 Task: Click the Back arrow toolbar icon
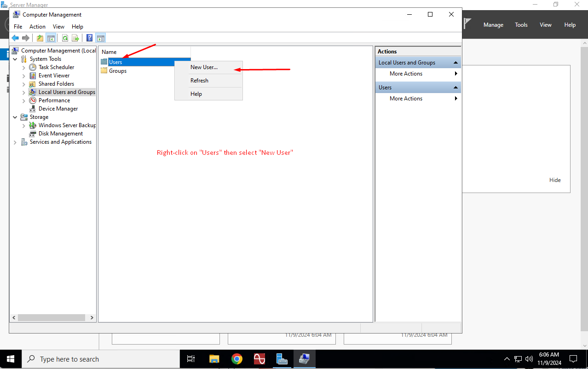(15, 38)
